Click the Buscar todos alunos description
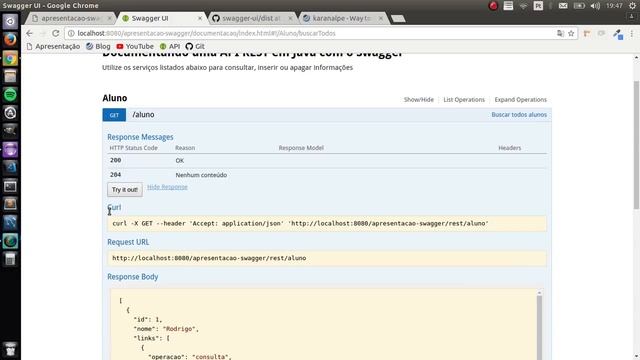This screenshot has width=640, height=360. pyautogui.click(x=519, y=115)
